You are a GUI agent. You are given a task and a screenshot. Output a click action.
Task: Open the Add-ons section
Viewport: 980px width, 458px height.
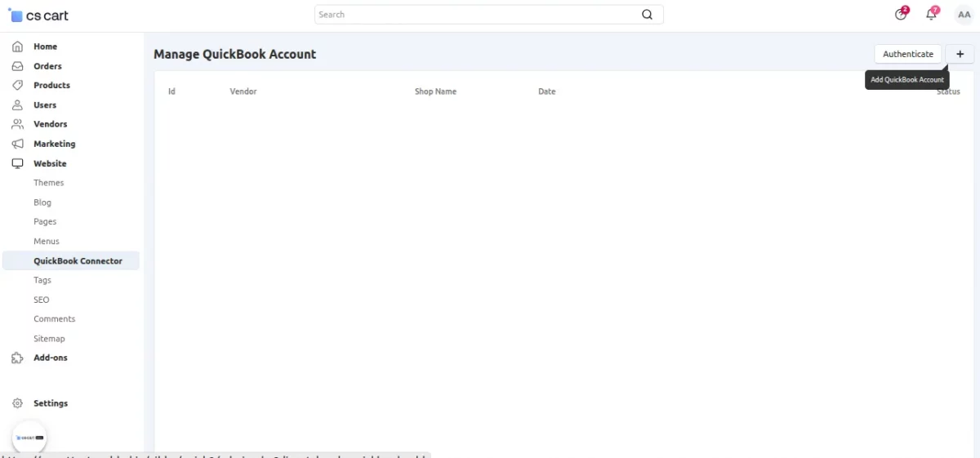(x=51, y=358)
